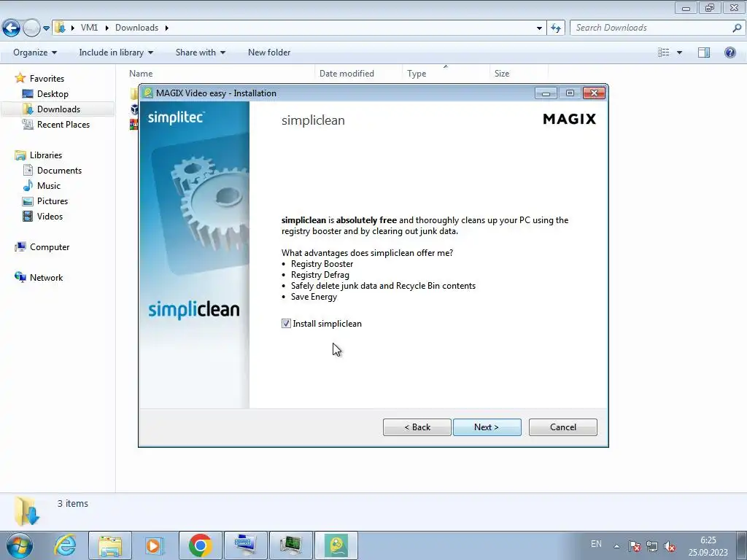Open Google Chrome from the taskbar
This screenshot has height=560, width=747.
(x=200, y=545)
